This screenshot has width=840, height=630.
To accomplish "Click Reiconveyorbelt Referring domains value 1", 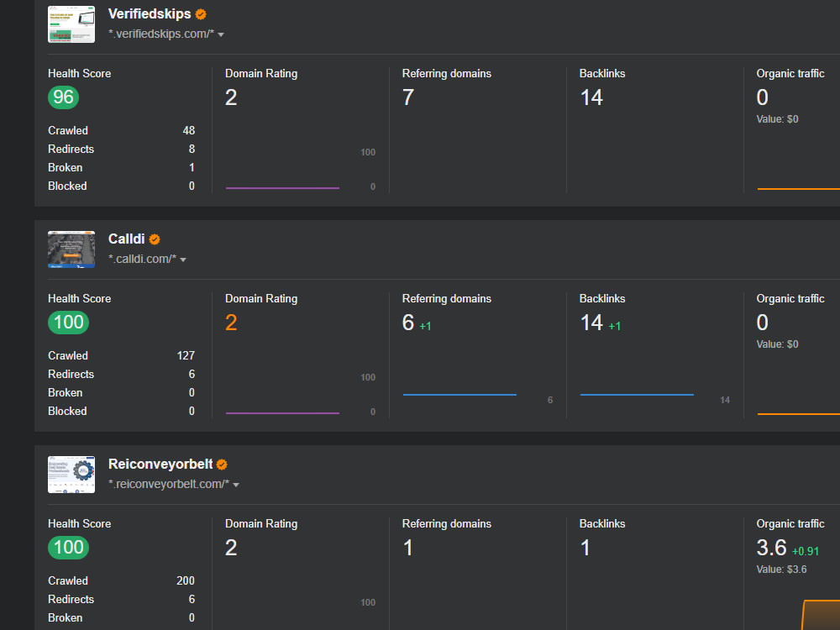I will tap(408, 548).
